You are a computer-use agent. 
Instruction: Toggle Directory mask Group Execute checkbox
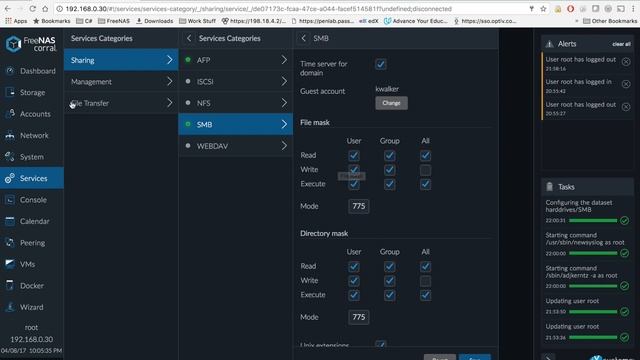point(389,295)
